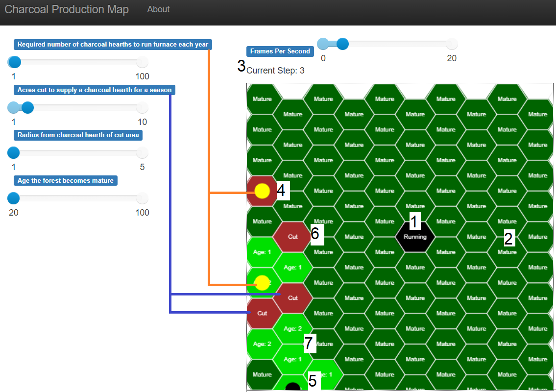Click the black circle at the map's bottom edge

[292, 387]
